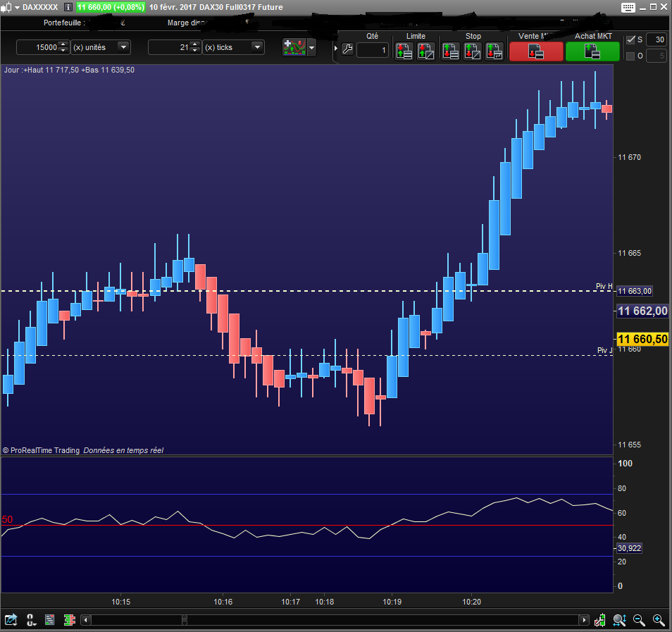Place third Stop order icon
Viewport: 672px width, 632px height.
coord(494,51)
